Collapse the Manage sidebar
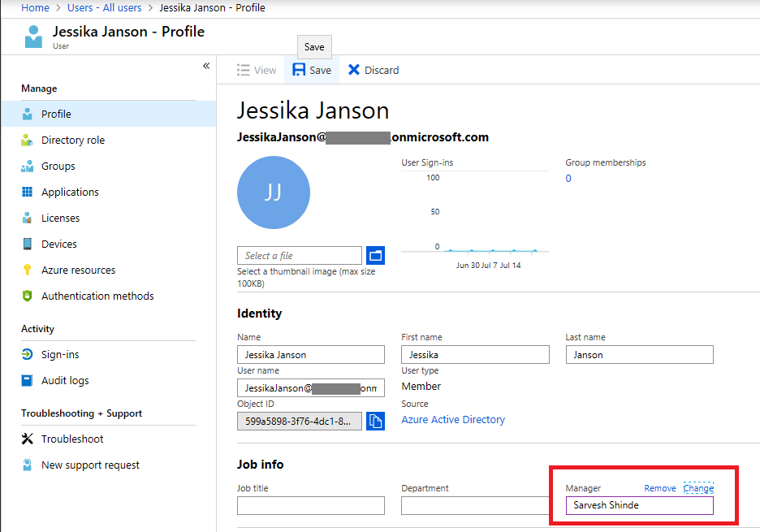This screenshot has height=532, width=760. click(207, 67)
